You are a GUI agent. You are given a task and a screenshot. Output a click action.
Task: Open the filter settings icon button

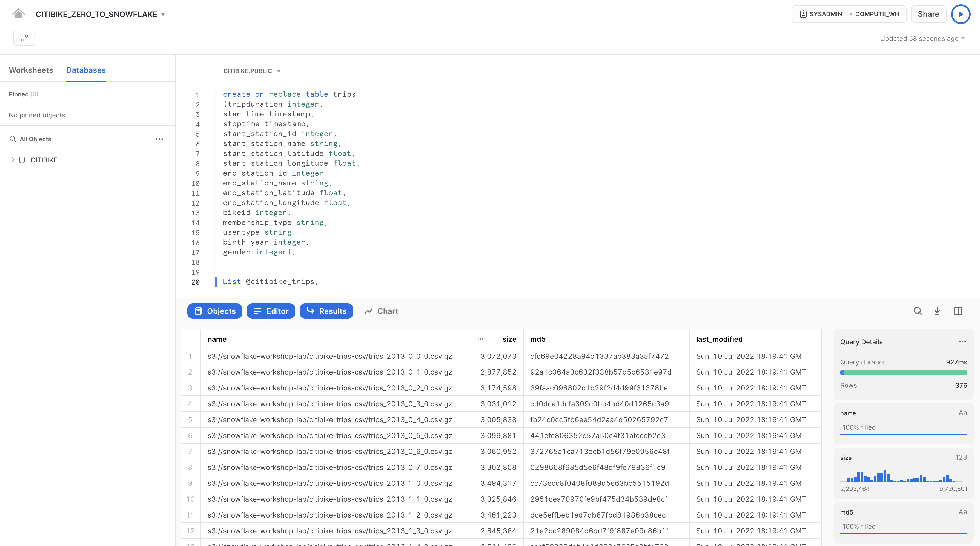[x=24, y=38]
